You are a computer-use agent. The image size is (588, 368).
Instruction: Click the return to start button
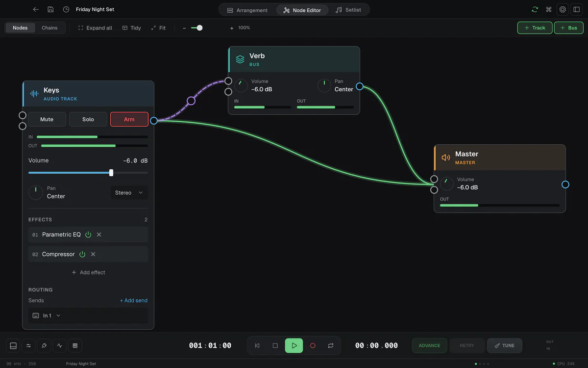(257, 345)
